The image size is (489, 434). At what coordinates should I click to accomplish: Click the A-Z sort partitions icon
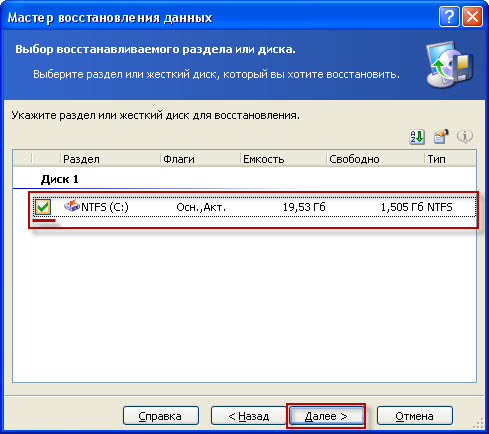tap(417, 136)
